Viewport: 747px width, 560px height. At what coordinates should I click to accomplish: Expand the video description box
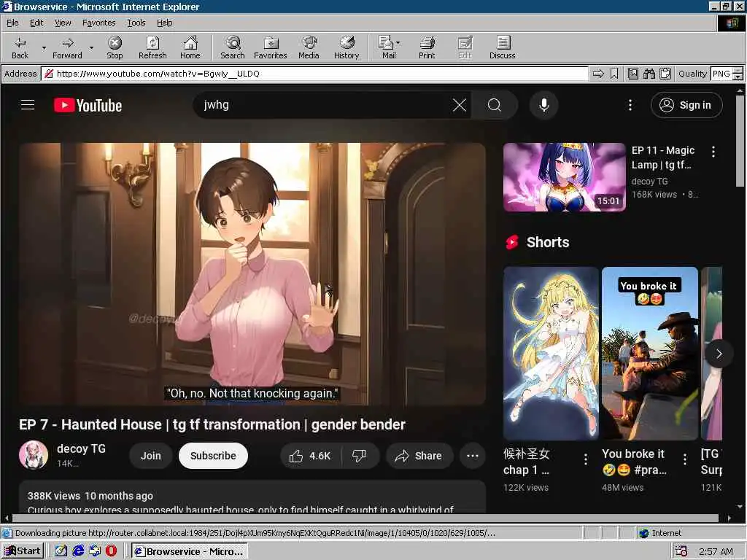[252, 497]
